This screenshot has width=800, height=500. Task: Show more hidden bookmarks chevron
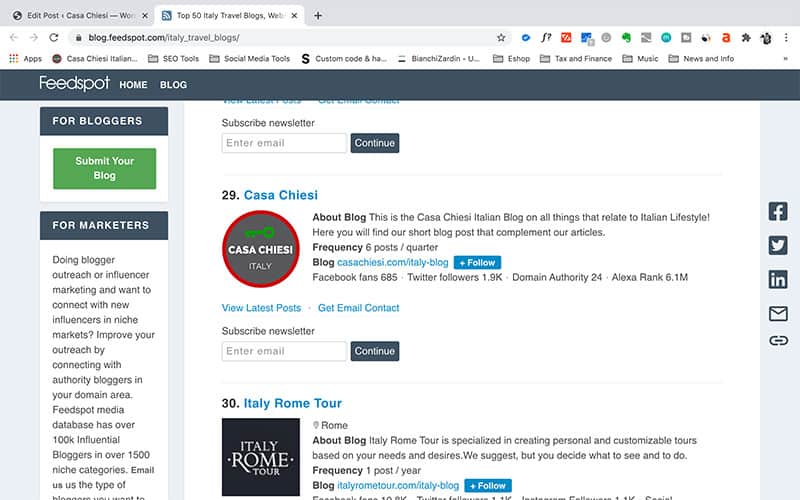click(x=785, y=59)
